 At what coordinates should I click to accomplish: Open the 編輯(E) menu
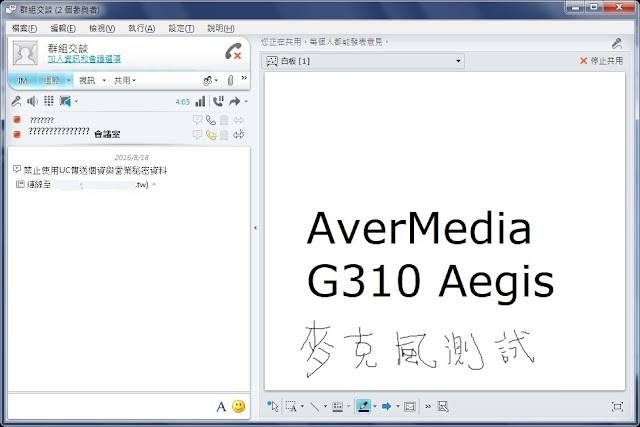click(x=63, y=28)
